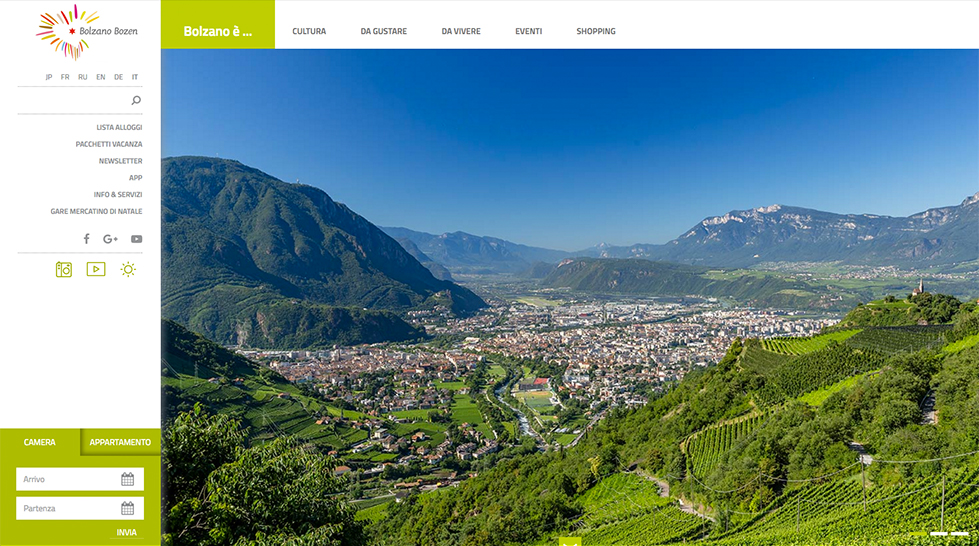
Task: Open the green video player icon
Action: click(x=96, y=269)
